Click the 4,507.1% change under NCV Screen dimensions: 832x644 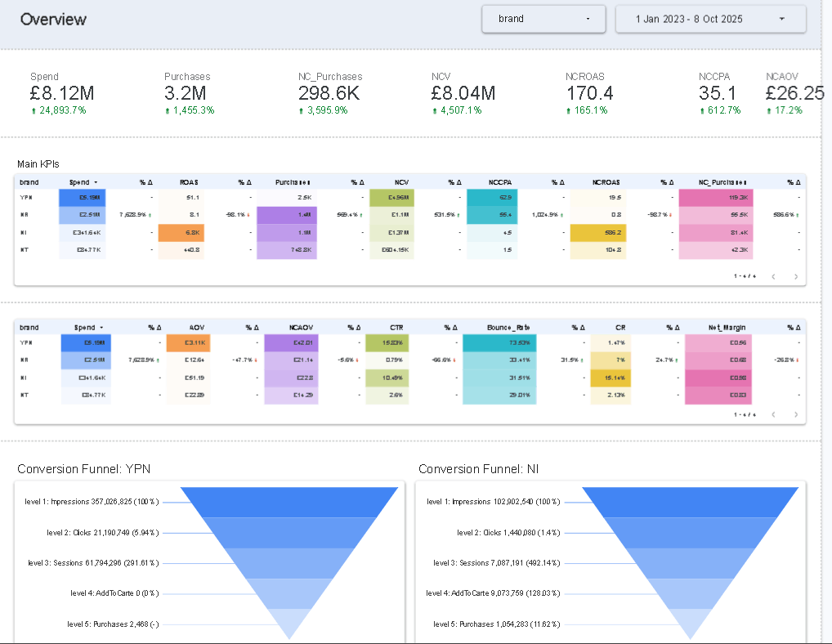coord(457,110)
